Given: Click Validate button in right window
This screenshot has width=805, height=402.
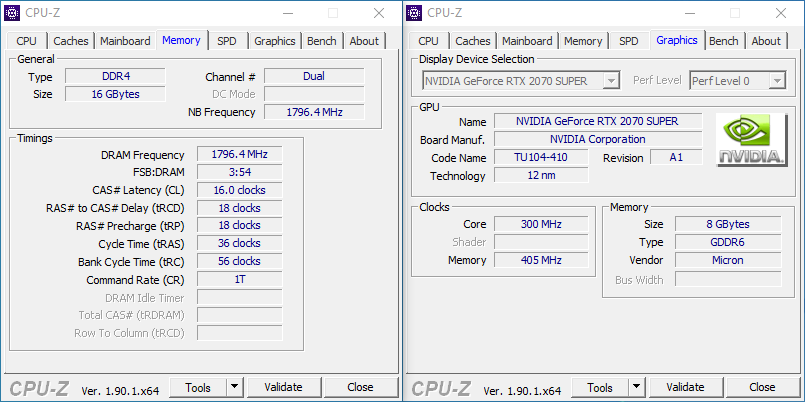Looking at the screenshot, I should click(685, 387).
